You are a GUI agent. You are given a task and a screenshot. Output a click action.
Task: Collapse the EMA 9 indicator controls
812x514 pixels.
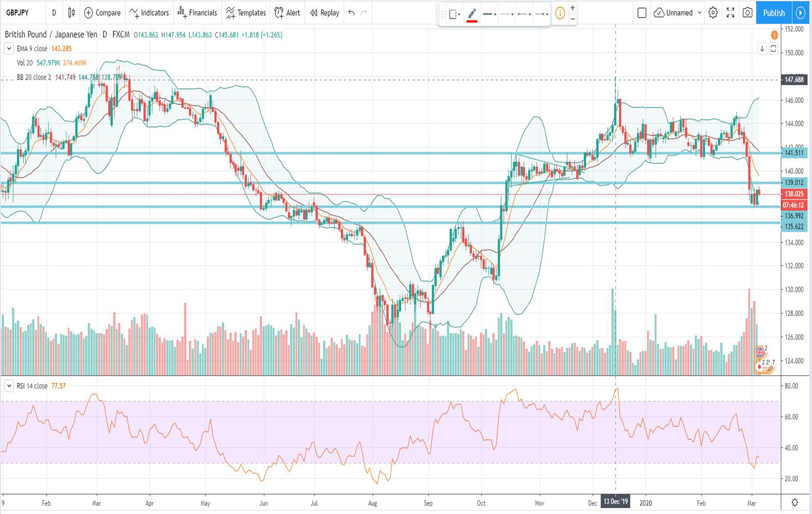(x=9, y=48)
